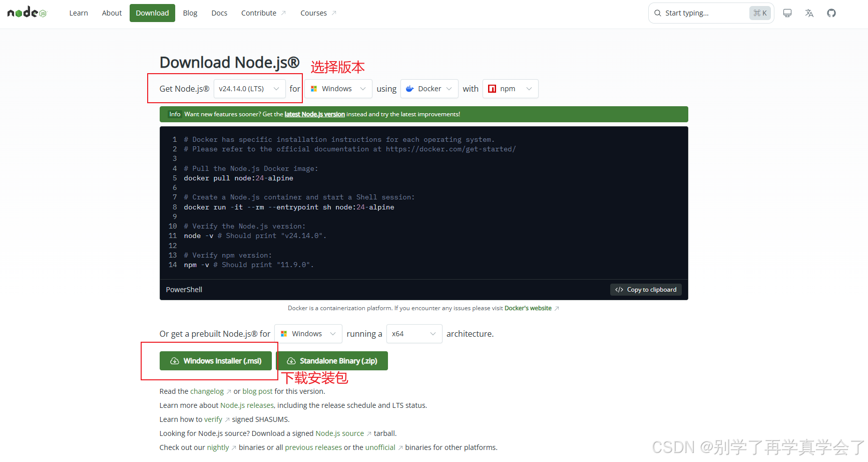Open the verify SHASUMS link
The width and height of the screenshot is (868, 462).
tap(213, 419)
